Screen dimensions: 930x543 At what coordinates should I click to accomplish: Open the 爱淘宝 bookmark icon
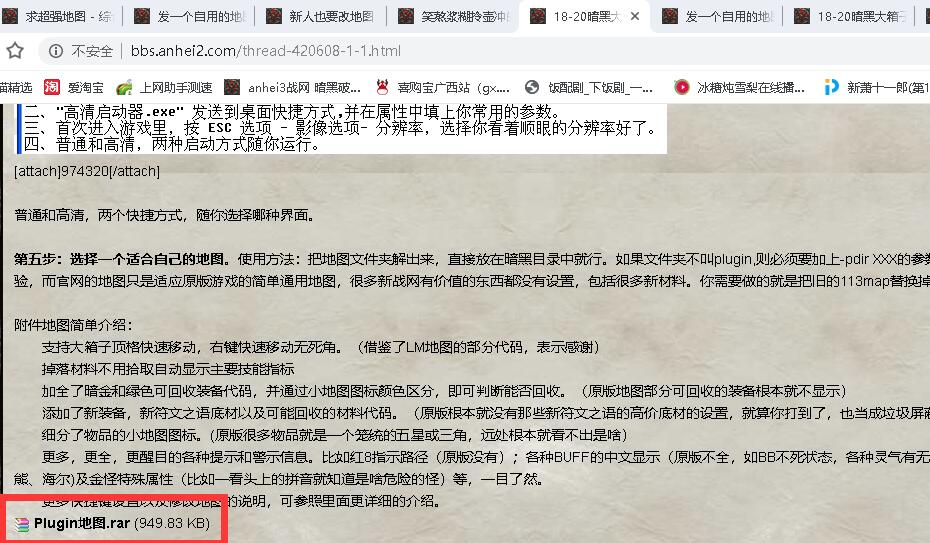click(52, 87)
